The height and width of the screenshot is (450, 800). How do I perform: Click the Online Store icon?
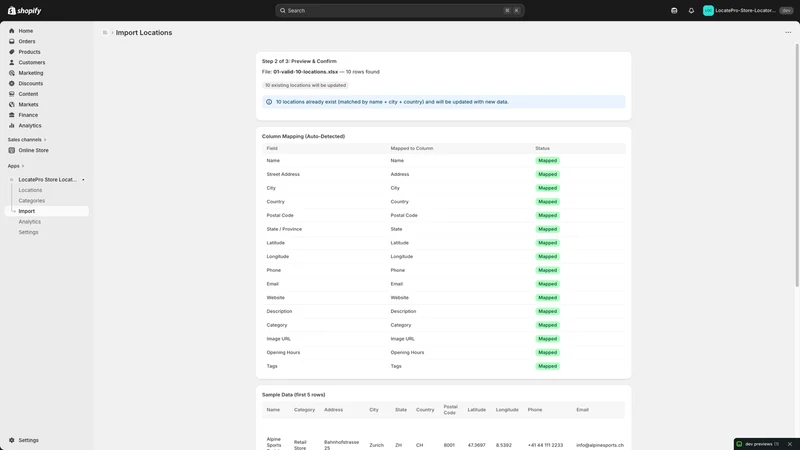click(x=12, y=151)
